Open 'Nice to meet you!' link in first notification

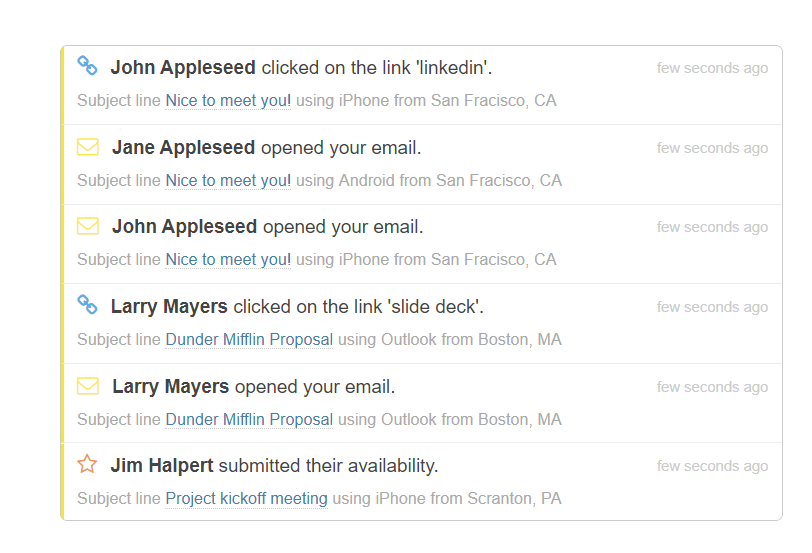[228, 100]
